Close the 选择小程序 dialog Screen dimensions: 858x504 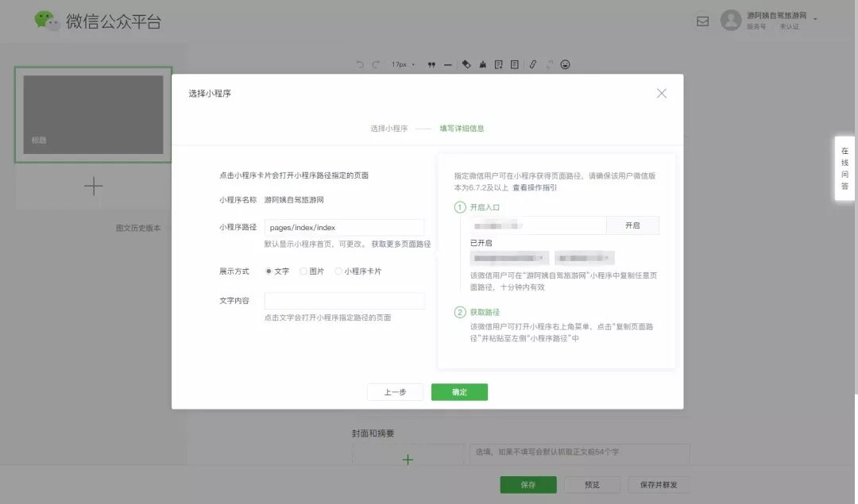(662, 94)
